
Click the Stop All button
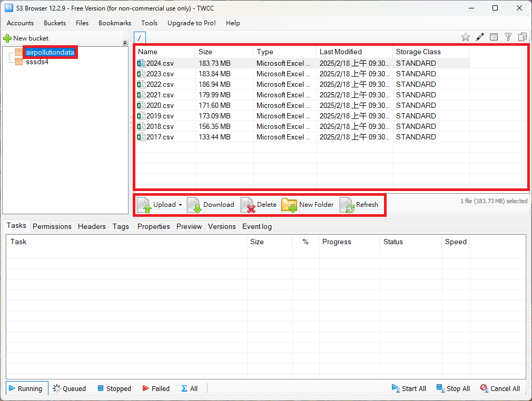point(454,388)
